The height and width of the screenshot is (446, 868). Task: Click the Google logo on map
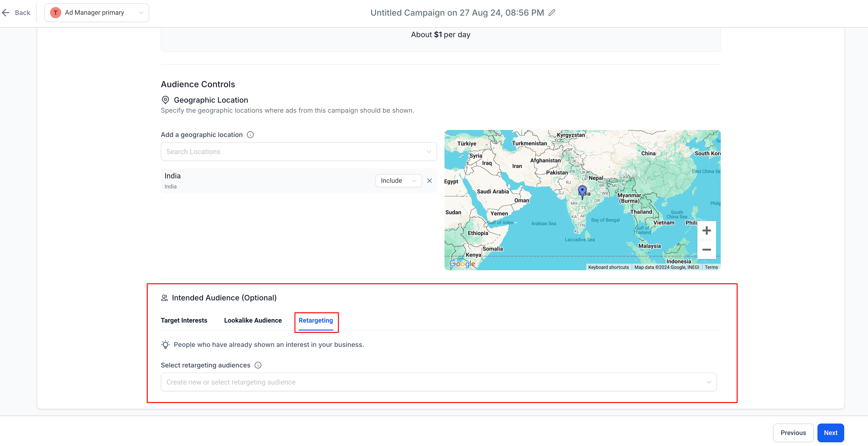coord(462,264)
